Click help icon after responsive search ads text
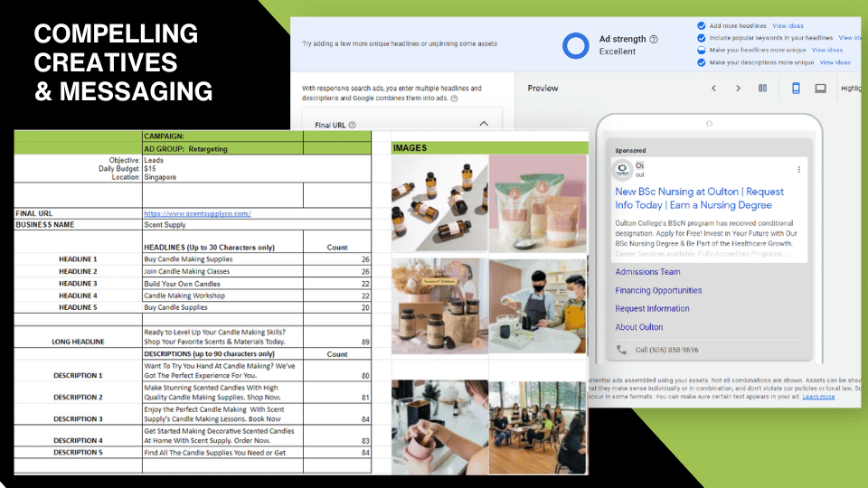The image size is (868, 488). coord(454,99)
